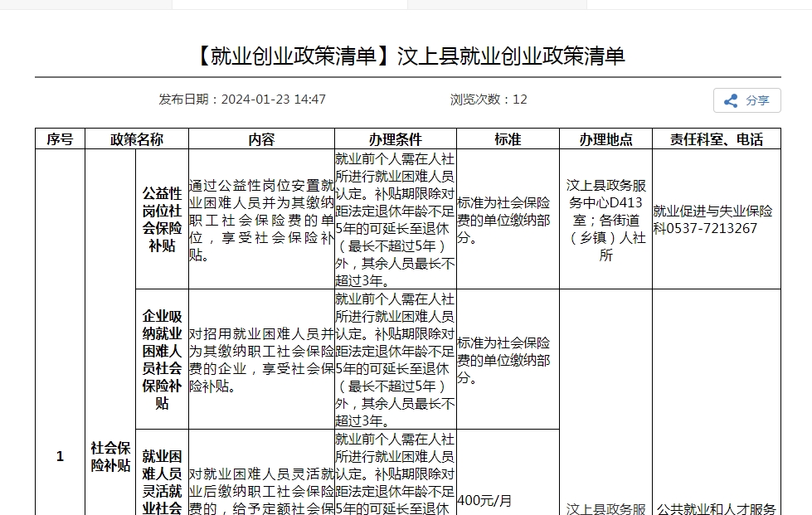Click 办理条件 cell in the 公益性岗位 row
The height and width of the screenshot is (515, 812).
[x=396, y=220]
